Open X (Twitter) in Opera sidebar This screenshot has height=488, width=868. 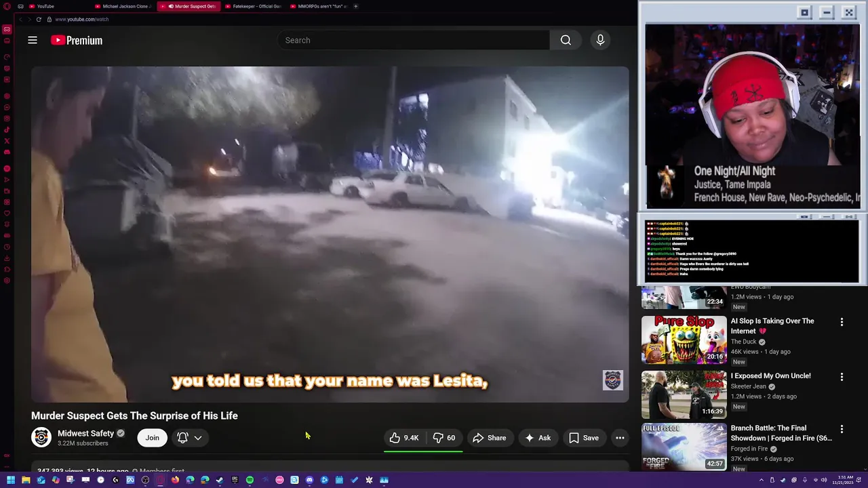click(x=7, y=141)
